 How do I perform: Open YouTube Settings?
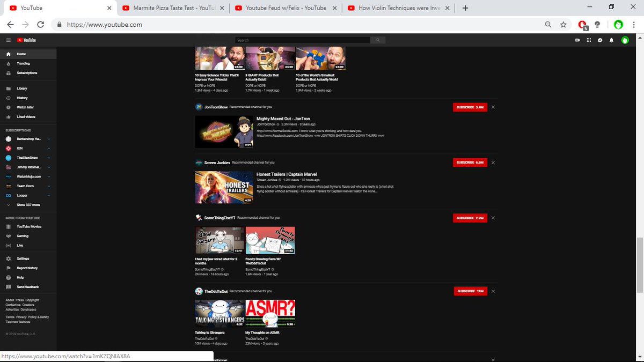28,258
